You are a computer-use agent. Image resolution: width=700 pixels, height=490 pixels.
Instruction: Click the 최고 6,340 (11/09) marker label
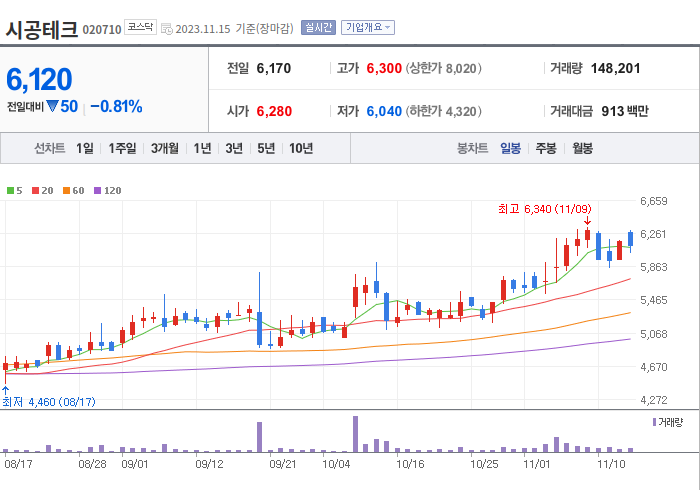[545, 209]
